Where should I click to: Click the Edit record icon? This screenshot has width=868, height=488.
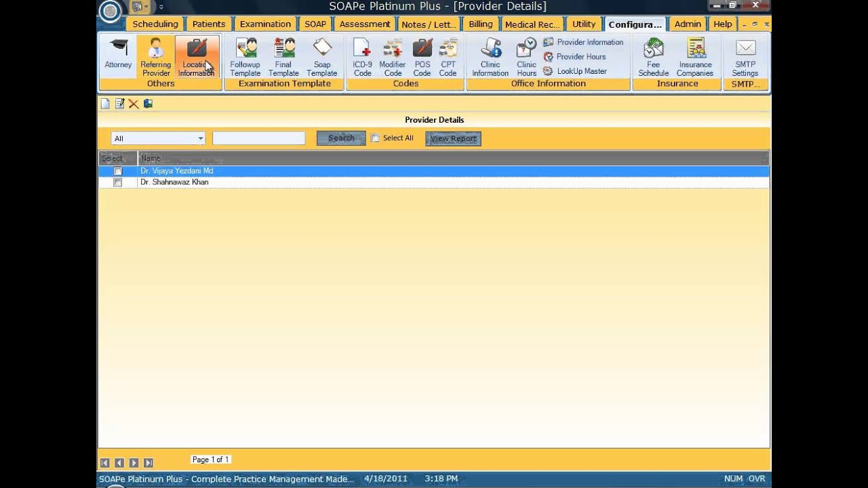click(x=119, y=104)
